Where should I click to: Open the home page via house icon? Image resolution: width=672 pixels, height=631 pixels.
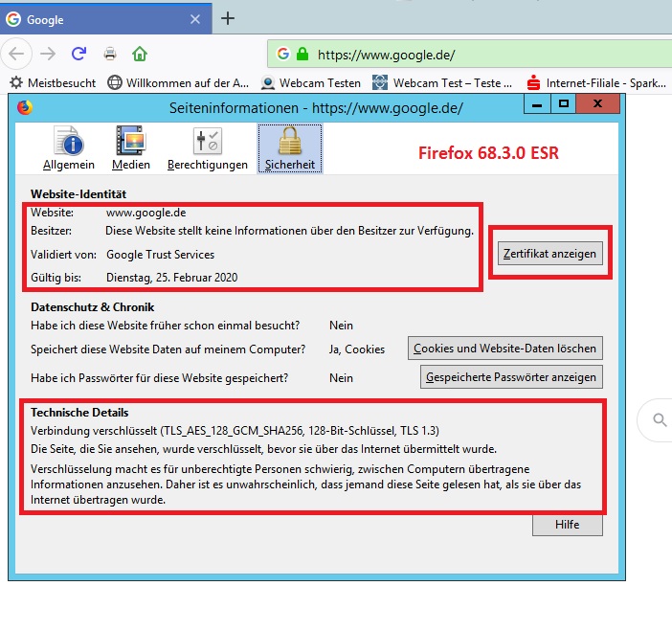pos(140,54)
